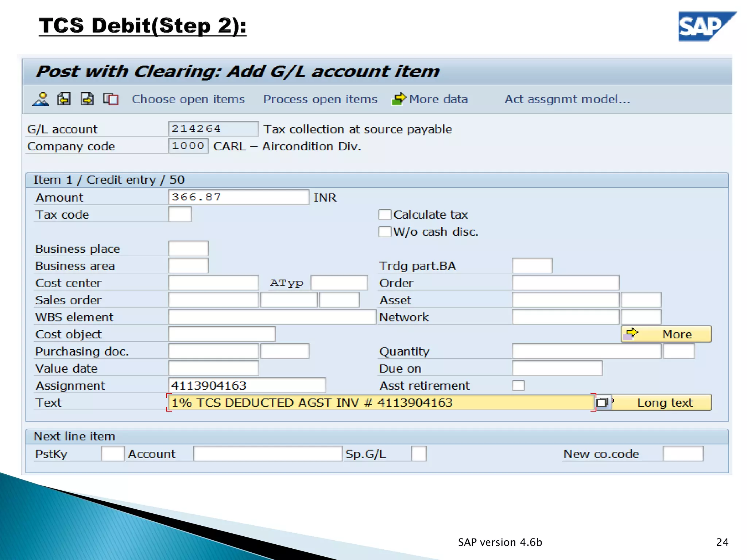Tick the Asst retirement checkbox
Screen dimensions: 747x560
(x=518, y=385)
